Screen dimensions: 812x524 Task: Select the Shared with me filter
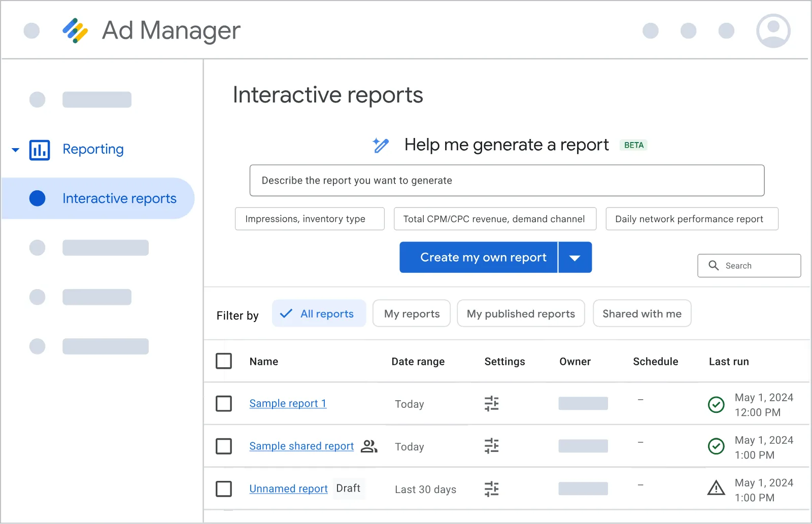[x=642, y=313]
